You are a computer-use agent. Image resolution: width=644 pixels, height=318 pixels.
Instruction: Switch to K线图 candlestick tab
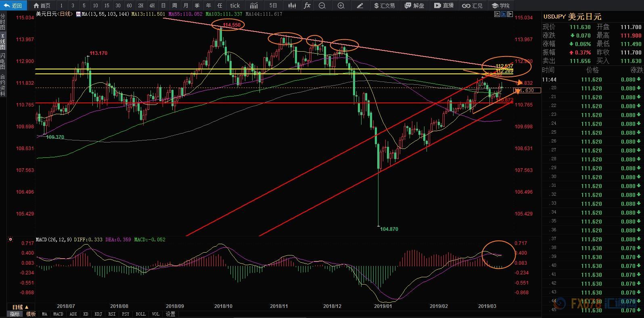3,41
